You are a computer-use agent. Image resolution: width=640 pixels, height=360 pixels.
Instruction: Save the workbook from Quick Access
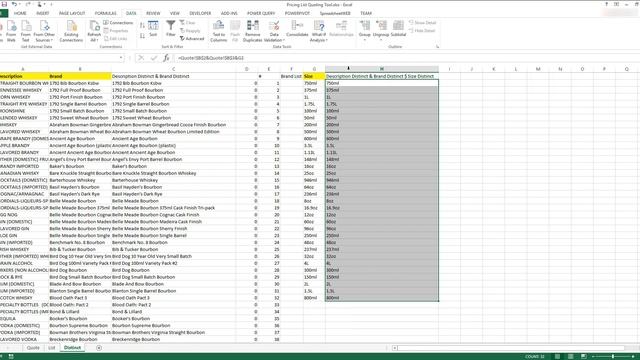coord(4,4)
